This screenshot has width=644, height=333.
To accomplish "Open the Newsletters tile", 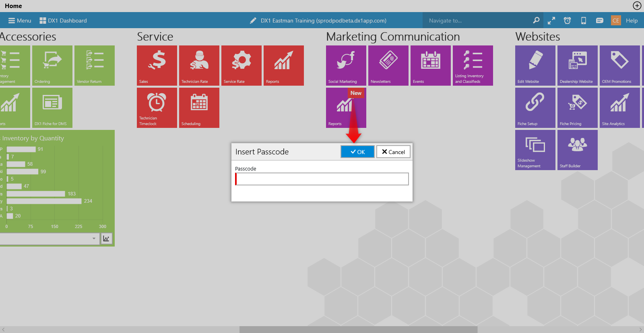I will click(x=388, y=66).
